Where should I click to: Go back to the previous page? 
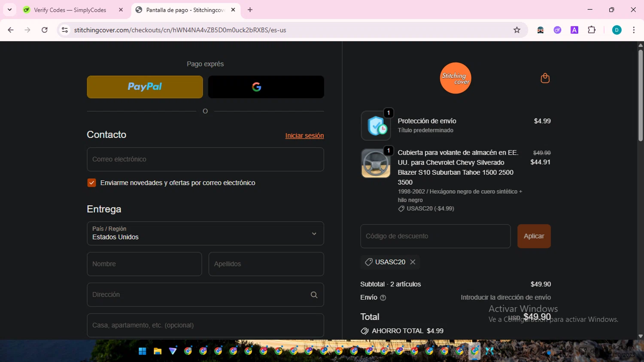[x=11, y=30]
